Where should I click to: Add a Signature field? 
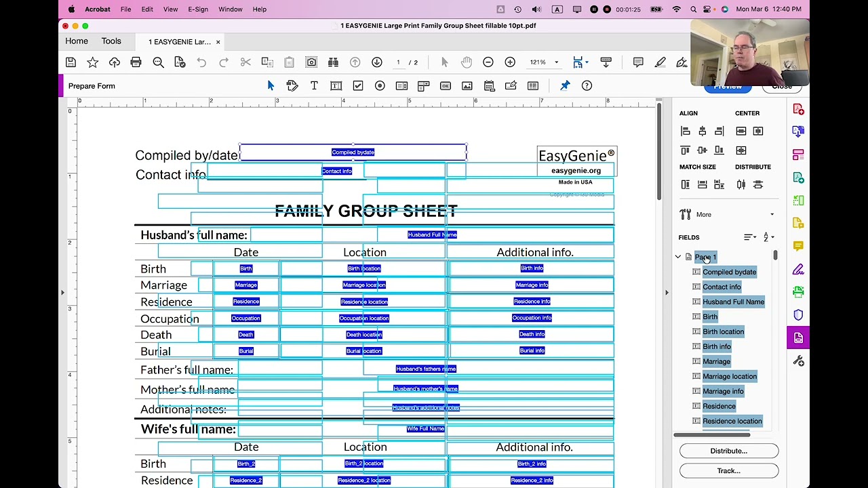tap(511, 85)
